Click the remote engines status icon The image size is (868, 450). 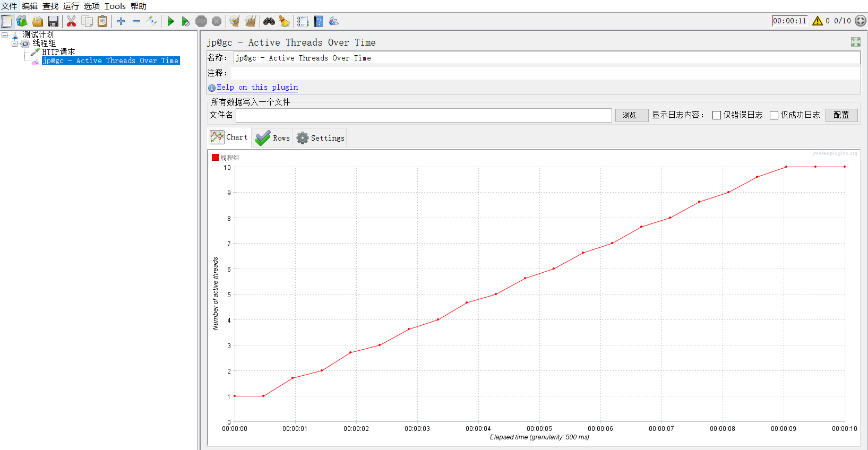coord(861,21)
